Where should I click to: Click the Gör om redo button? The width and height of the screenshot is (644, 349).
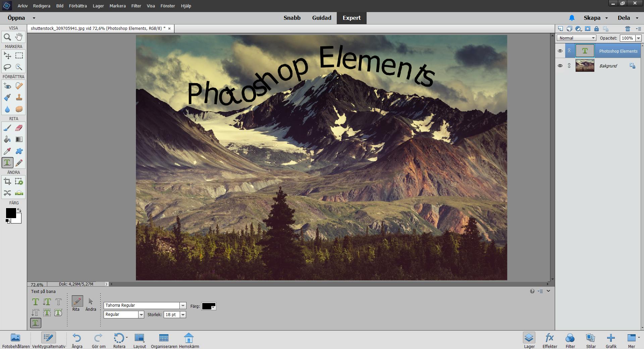99,341
